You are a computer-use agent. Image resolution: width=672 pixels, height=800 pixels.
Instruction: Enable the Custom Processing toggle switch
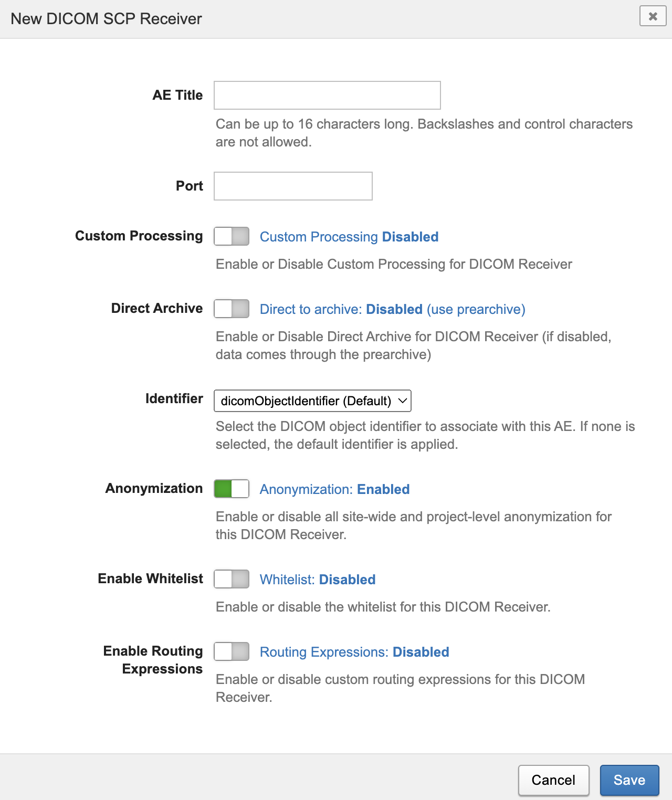[x=232, y=236]
